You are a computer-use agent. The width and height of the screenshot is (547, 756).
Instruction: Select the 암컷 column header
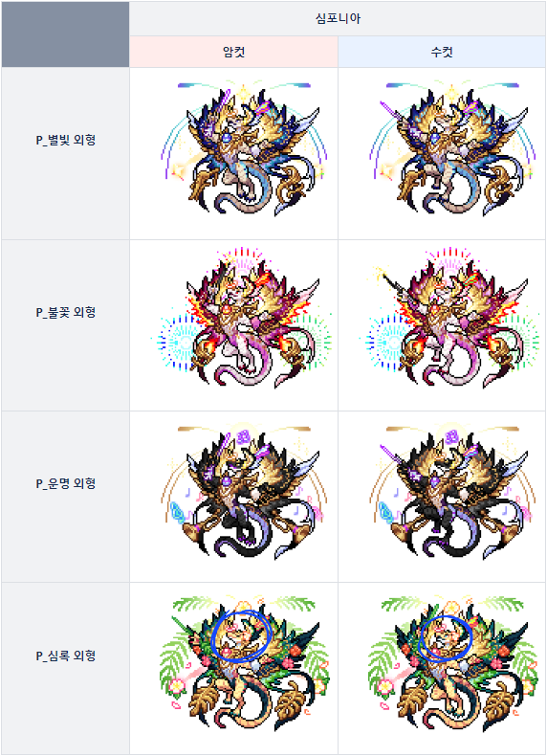click(233, 52)
